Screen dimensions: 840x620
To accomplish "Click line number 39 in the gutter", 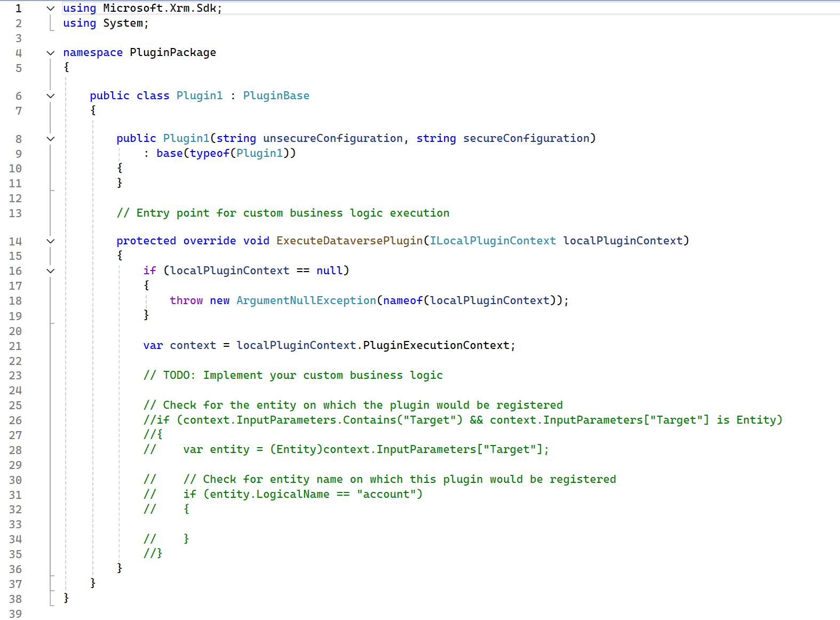I will pyautogui.click(x=15, y=614).
